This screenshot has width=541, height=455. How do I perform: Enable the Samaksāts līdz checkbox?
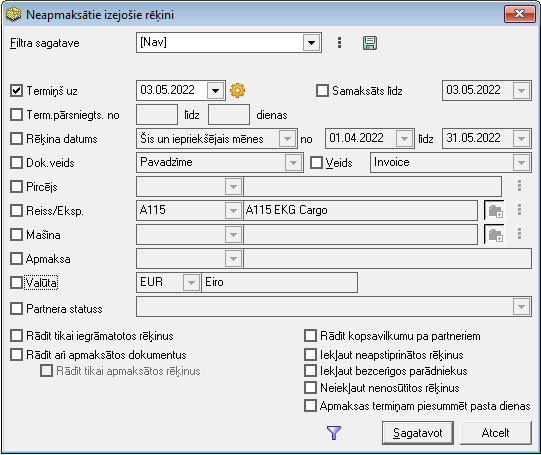[322, 91]
